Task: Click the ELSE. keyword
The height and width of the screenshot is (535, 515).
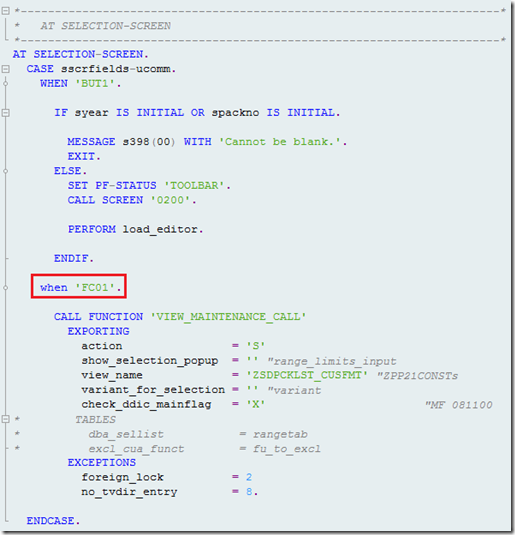Action: (70, 171)
